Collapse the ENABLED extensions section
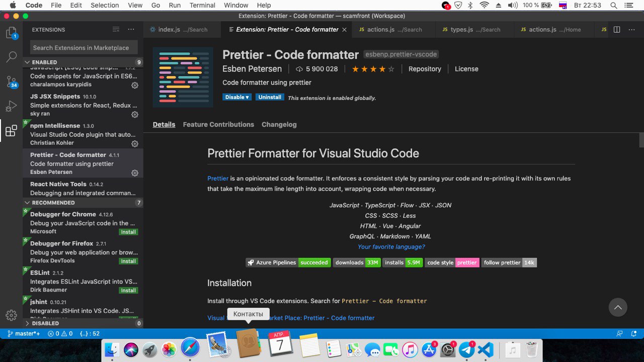Screen dimensions: 644x362 click(x=83, y=62)
